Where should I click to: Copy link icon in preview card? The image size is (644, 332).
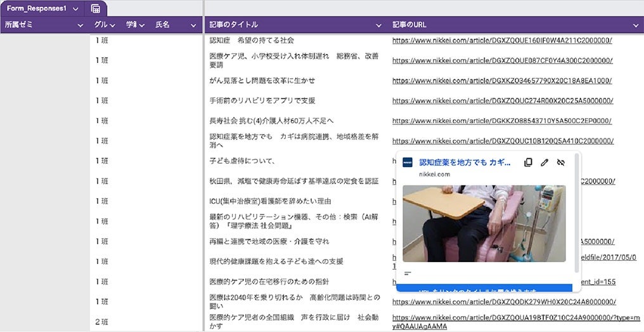(528, 163)
